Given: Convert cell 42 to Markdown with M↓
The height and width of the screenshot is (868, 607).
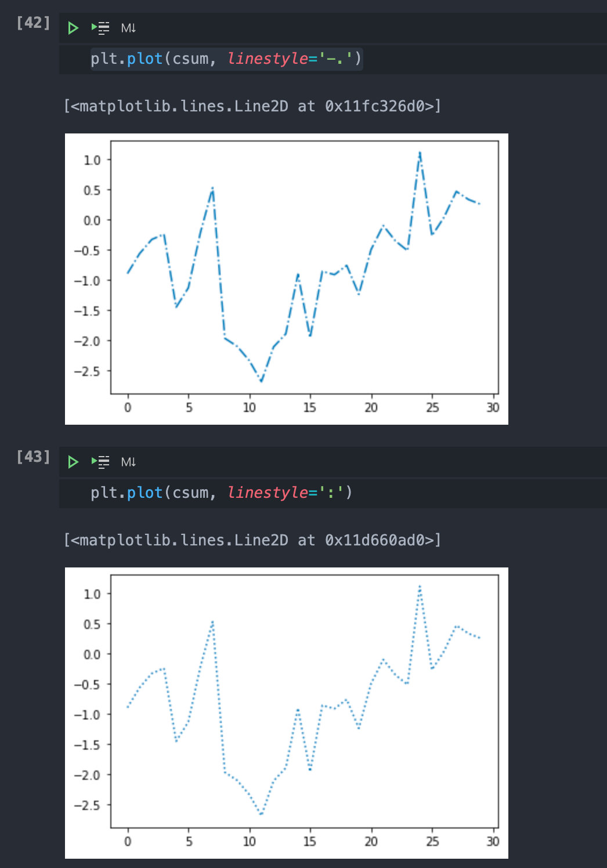Looking at the screenshot, I should coord(128,28).
